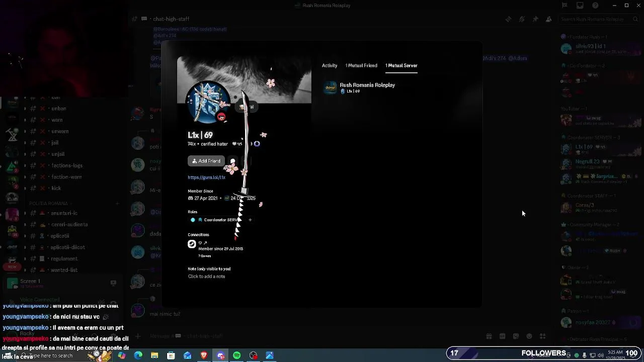Open the cereri-audienta channel
644x362 pixels.
tap(69, 225)
